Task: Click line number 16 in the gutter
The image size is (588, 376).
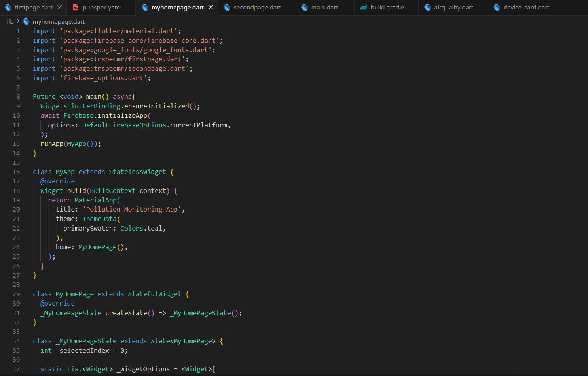Action: pyautogui.click(x=16, y=172)
